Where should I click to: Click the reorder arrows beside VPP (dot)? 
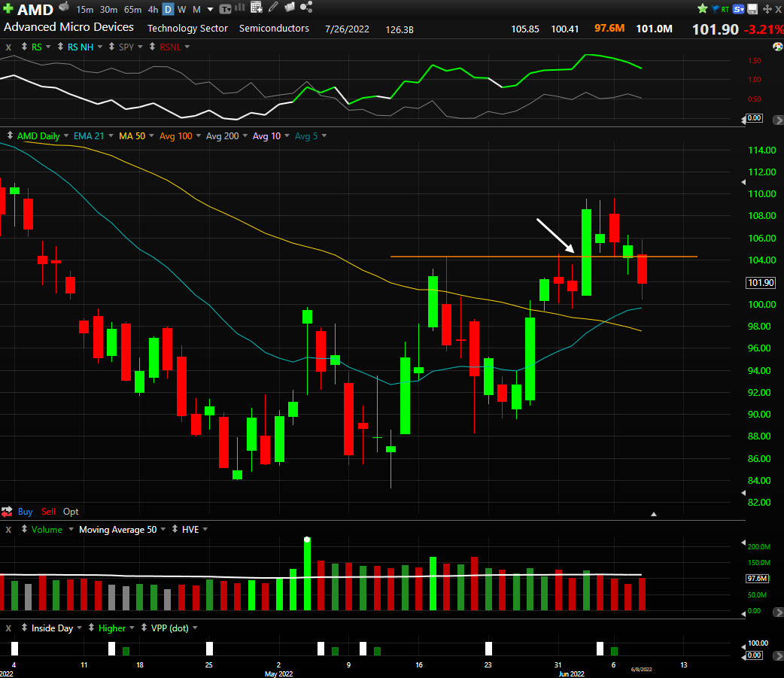pos(144,628)
